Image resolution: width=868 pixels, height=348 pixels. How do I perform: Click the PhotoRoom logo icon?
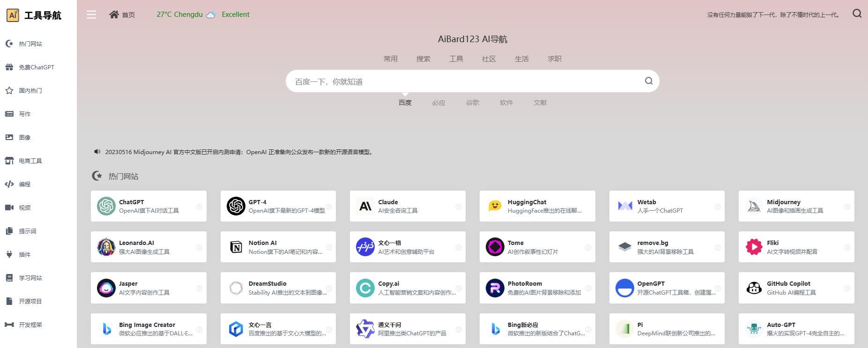[495, 288]
